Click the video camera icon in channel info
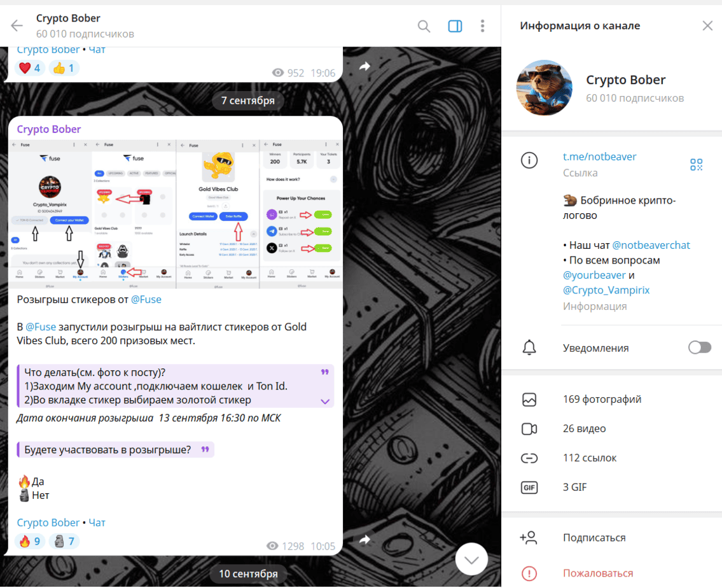The image size is (722, 588). [529, 429]
